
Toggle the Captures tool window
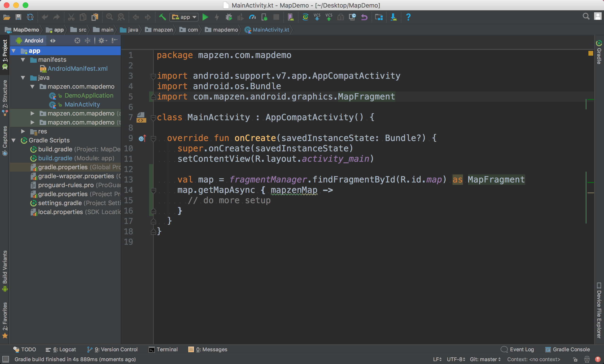point(5,140)
